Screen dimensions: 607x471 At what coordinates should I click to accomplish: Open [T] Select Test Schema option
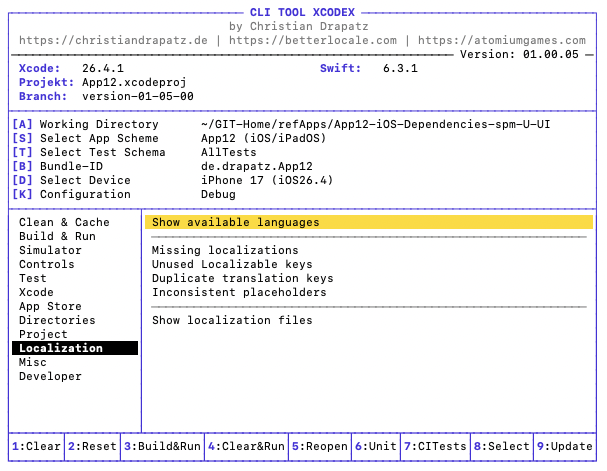(x=89, y=152)
